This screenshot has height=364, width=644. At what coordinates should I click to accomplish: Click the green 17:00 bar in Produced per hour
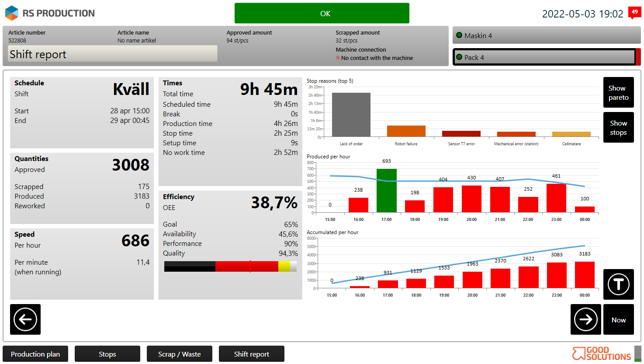pyautogui.click(x=387, y=191)
